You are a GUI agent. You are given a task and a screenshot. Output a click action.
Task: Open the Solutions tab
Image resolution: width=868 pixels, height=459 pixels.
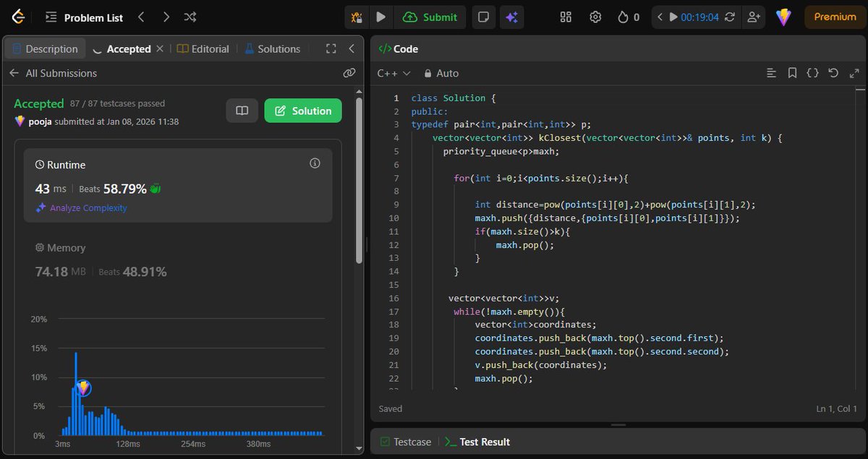272,49
